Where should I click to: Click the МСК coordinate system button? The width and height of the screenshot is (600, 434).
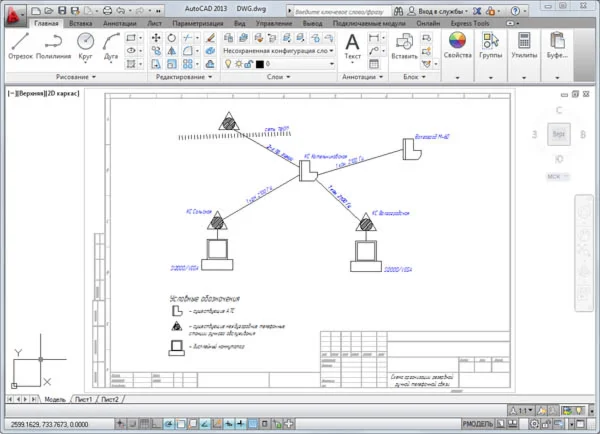point(558,176)
